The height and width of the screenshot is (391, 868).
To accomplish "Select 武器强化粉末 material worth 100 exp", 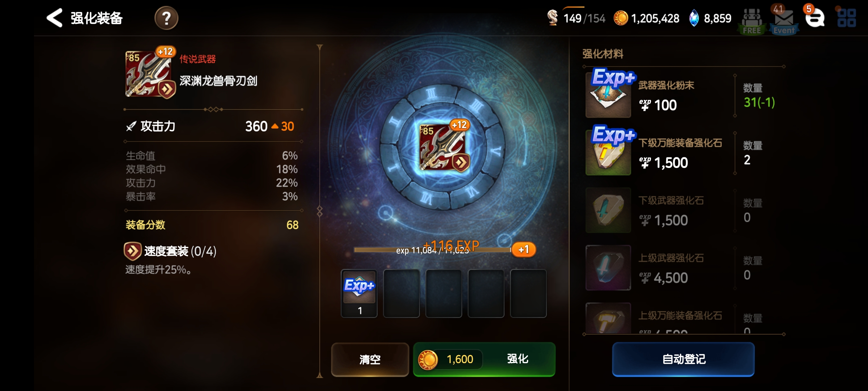I will coord(684,95).
